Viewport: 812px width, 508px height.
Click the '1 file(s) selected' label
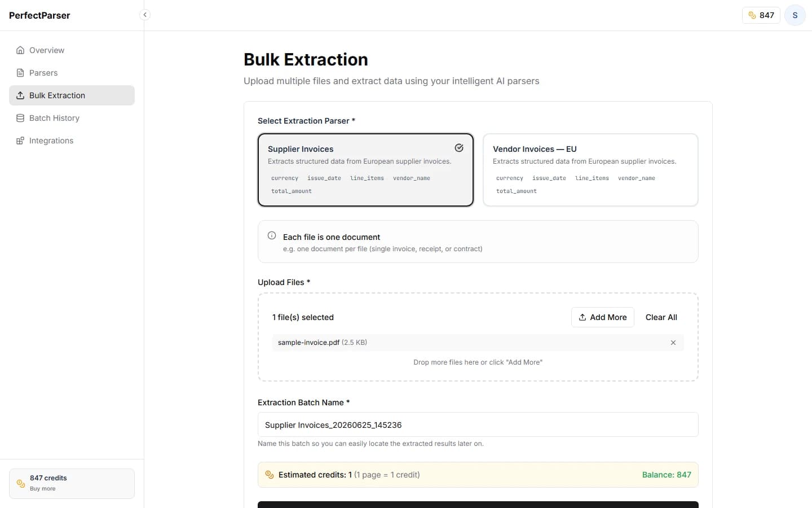tap(303, 317)
